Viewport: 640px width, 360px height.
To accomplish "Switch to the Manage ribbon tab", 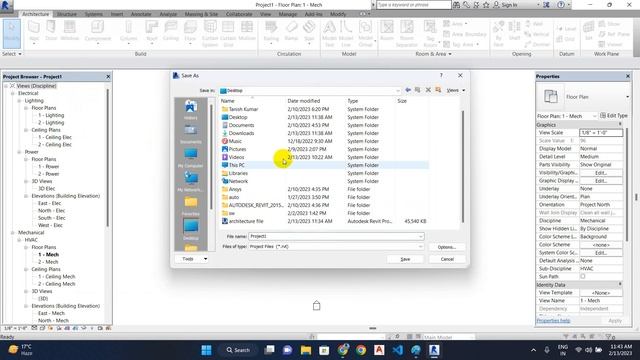I will 288,14.
